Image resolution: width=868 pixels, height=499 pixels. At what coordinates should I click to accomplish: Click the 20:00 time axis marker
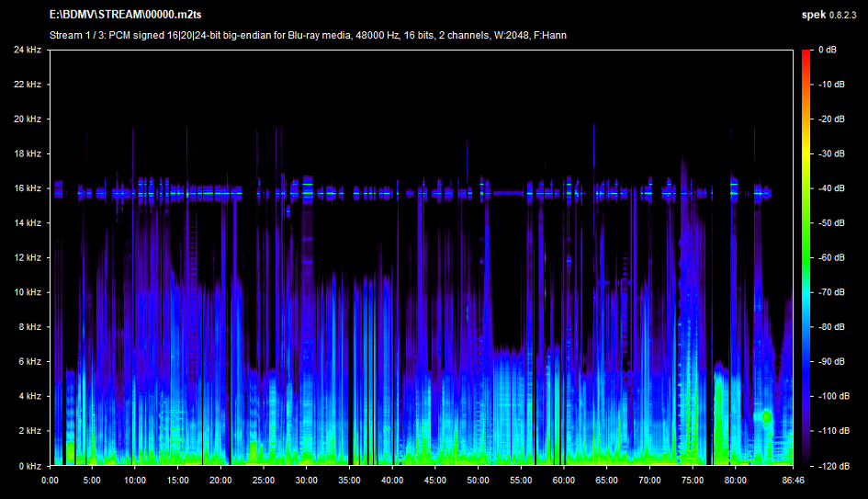pyautogui.click(x=220, y=480)
